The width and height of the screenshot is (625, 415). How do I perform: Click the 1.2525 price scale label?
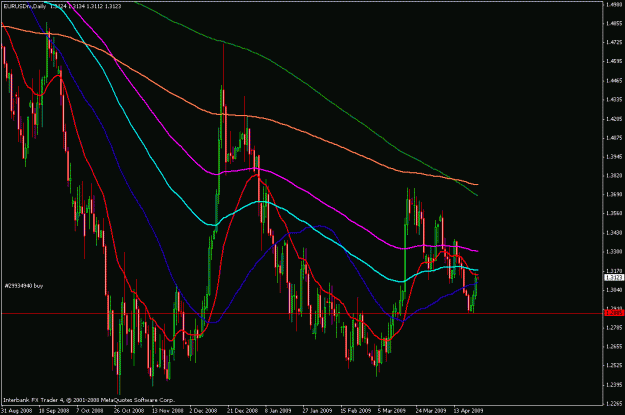point(614,366)
